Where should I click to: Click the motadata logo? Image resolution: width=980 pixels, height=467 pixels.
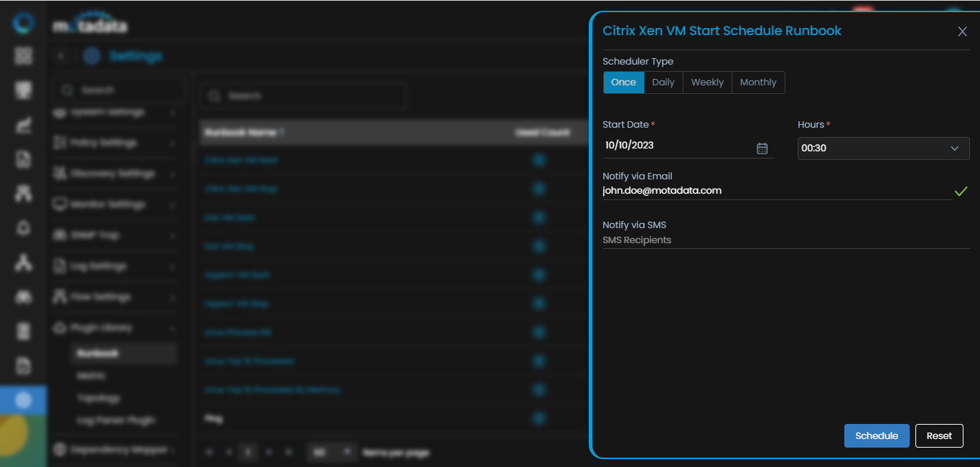coord(90,25)
